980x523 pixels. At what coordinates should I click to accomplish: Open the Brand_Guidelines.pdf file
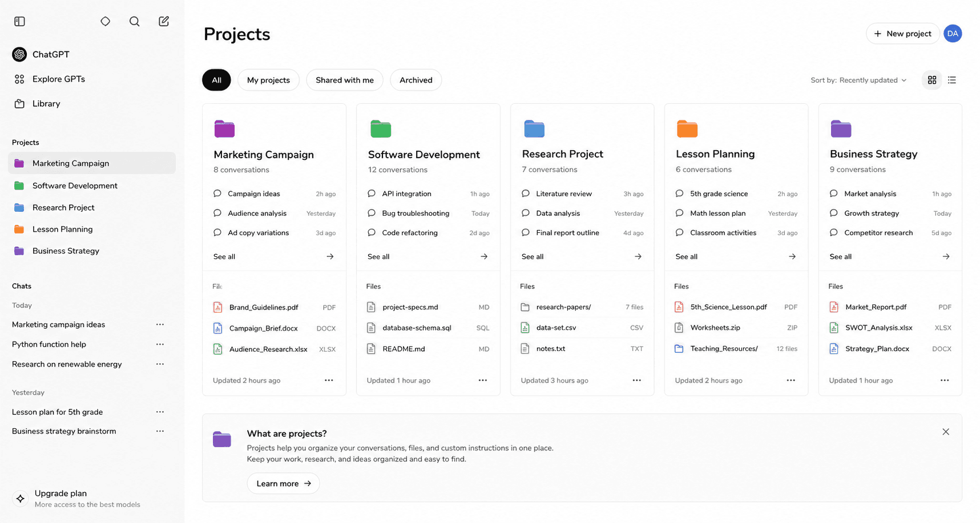pyautogui.click(x=274, y=307)
